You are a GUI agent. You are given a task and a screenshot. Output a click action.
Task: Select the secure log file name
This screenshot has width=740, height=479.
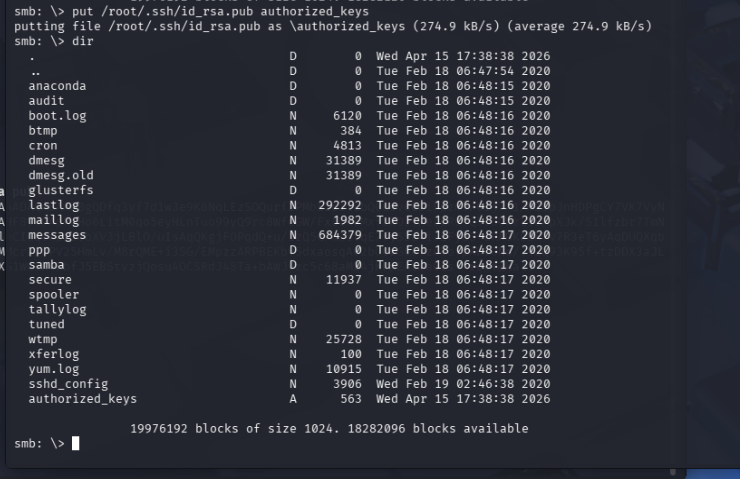pos(50,280)
